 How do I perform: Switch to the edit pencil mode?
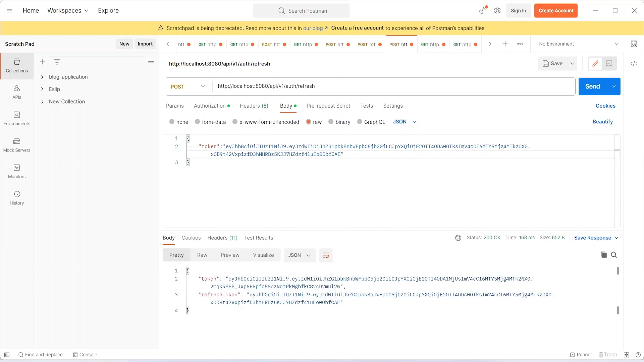(595, 63)
